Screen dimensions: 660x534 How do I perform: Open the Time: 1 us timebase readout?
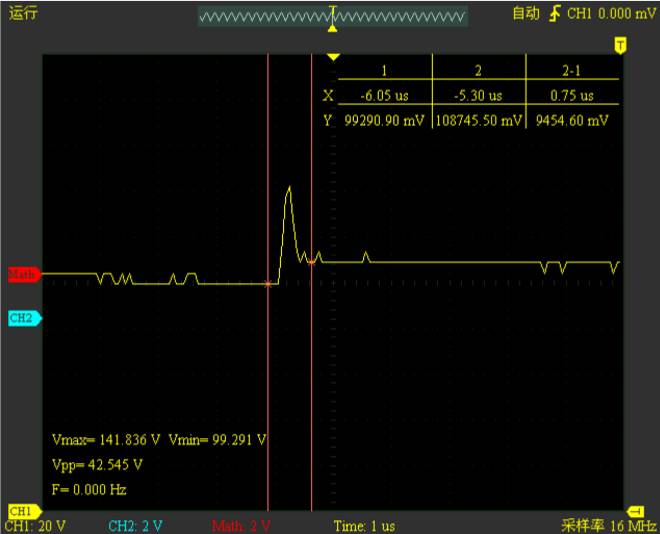click(x=364, y=526)
